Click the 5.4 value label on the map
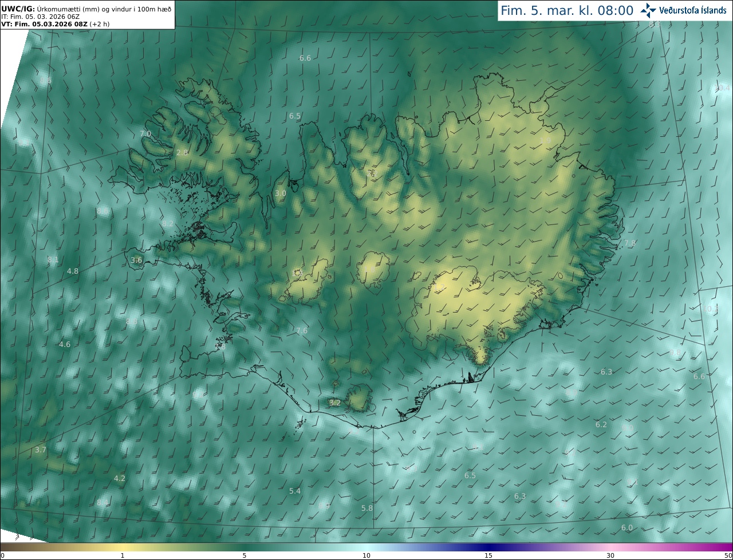The width and height of the screenshot is (733, 560). (295, 491)
